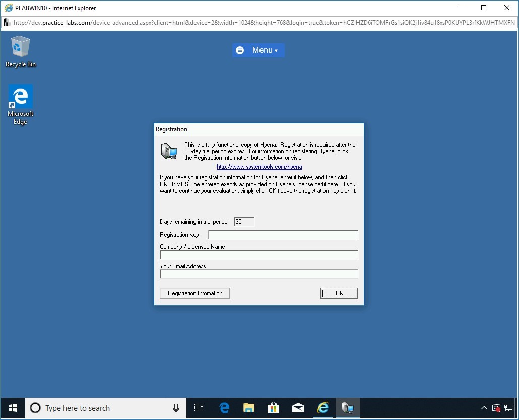This screenshot has width=519, height=420.
Task: Click the Your Email Address field
Action: click(258, 274)
